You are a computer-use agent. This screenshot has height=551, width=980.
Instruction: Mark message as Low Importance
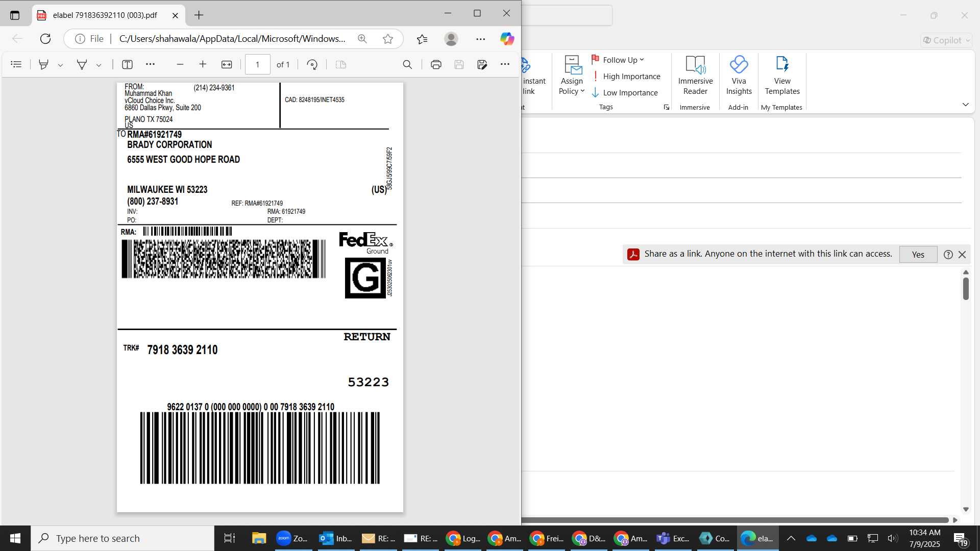[x=625, y=92]
